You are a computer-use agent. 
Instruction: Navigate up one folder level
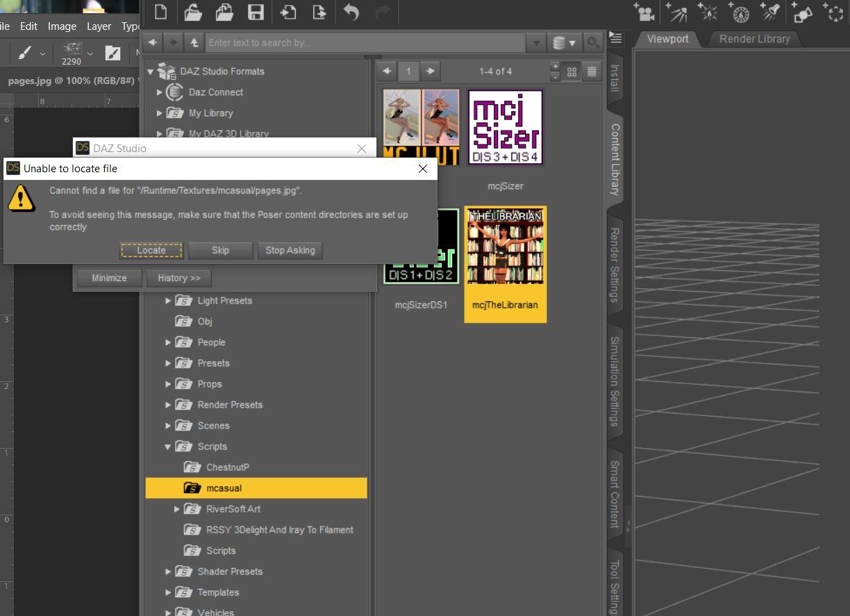(194, 42)
